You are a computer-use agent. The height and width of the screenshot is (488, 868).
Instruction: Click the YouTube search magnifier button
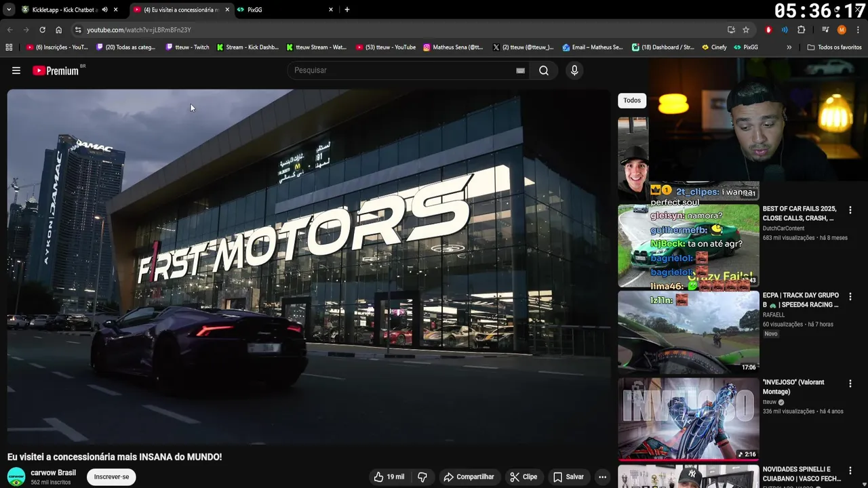tap(544, 70)
